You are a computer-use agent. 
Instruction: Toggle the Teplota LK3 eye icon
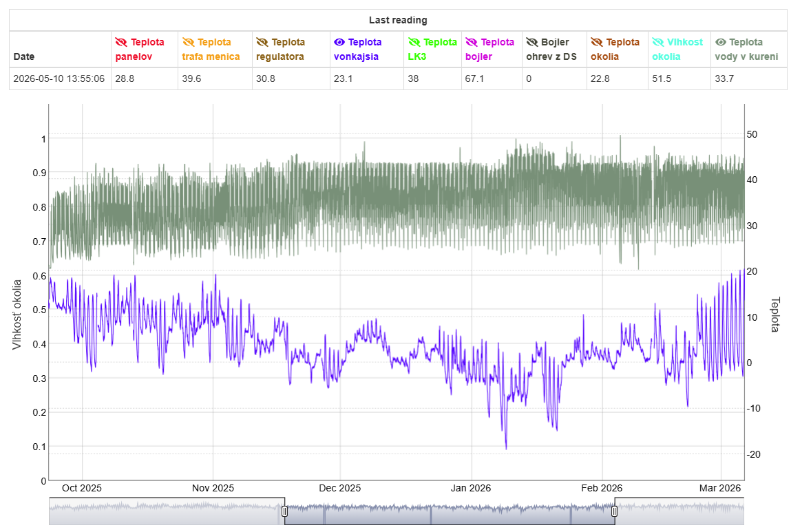(x=414, y=43)
